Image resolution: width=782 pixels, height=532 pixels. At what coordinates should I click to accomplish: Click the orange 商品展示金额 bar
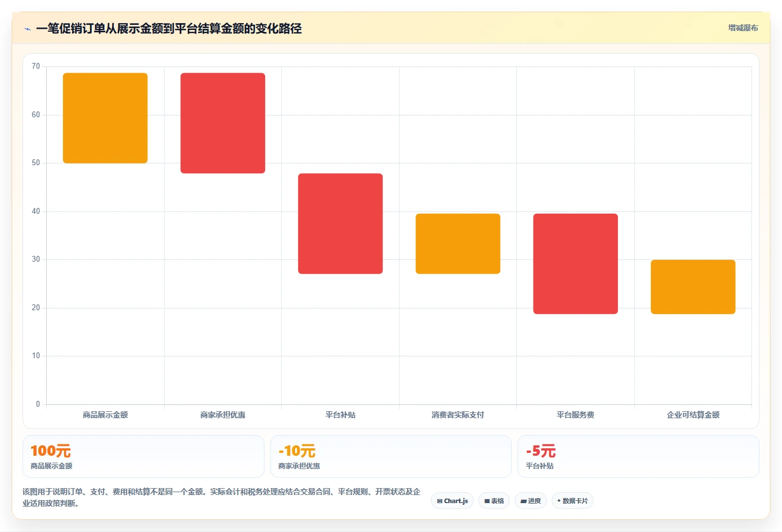point(105,118)
